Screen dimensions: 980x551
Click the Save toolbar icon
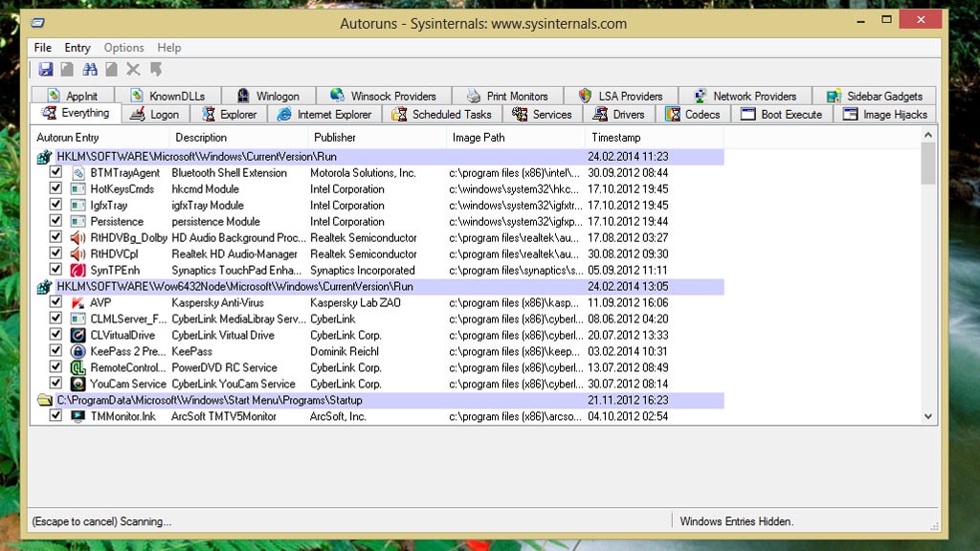tap(46, 69)
